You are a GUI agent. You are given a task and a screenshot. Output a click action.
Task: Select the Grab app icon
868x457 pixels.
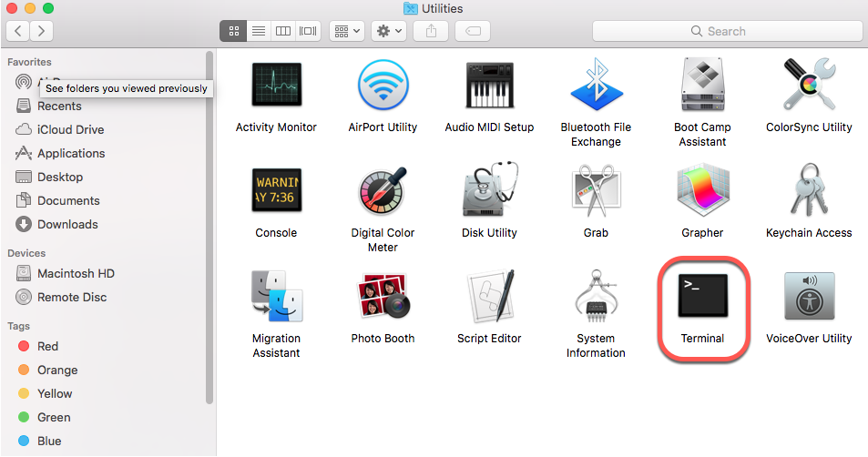coord(597,190)
